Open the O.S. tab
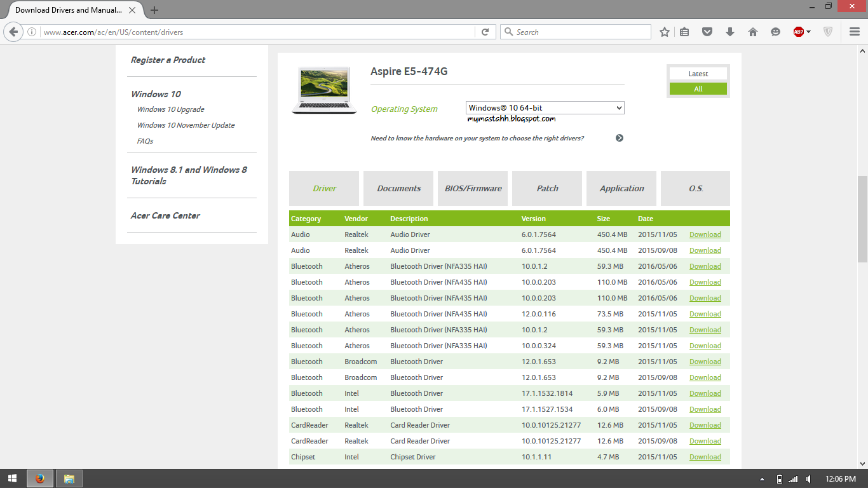The image size is (868, 488). click(x=695, y=188)
